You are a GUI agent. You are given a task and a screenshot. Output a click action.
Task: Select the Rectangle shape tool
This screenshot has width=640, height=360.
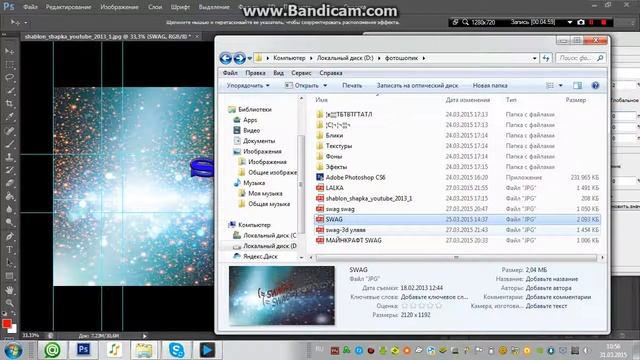click(x=9, y=276)
